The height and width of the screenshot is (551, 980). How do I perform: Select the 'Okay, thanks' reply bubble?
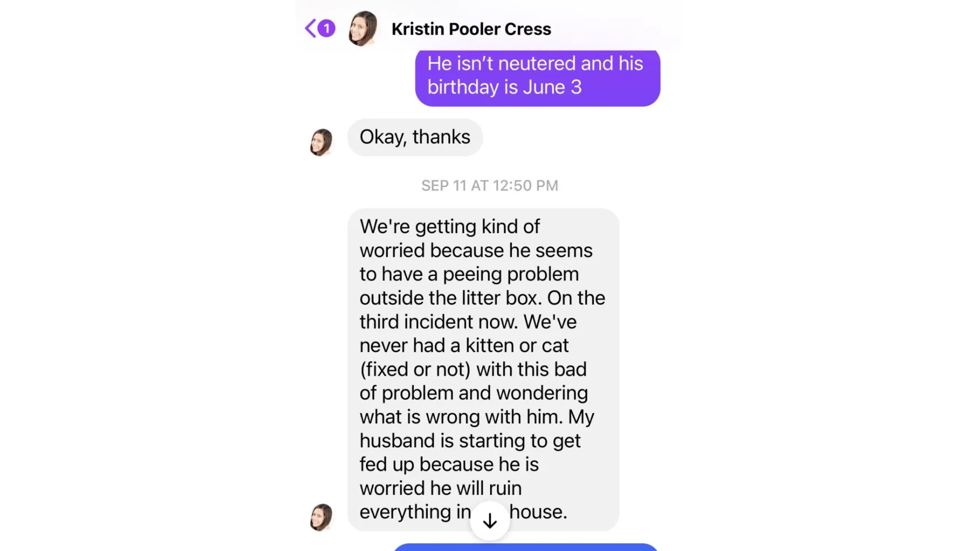point(415,137)
